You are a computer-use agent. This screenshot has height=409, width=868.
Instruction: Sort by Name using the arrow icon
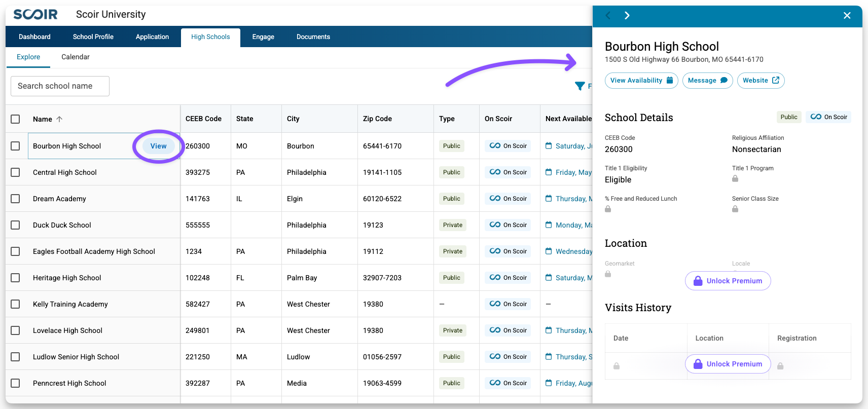pyautogui.click(x=59, y=119)
